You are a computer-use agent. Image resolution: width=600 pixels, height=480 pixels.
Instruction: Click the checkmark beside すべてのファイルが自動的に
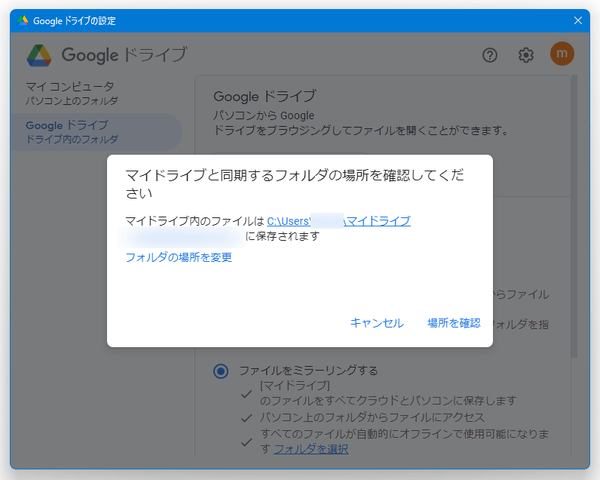[x=246, y=441]
